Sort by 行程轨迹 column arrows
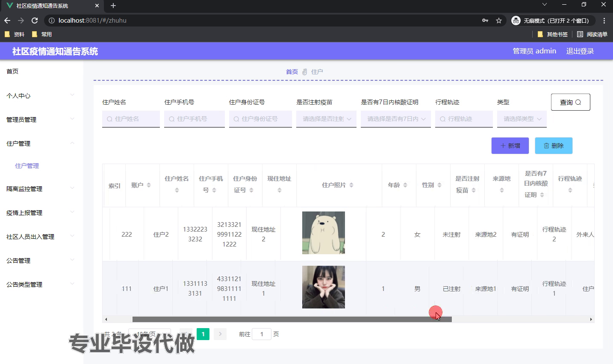 tap(570, 190)
